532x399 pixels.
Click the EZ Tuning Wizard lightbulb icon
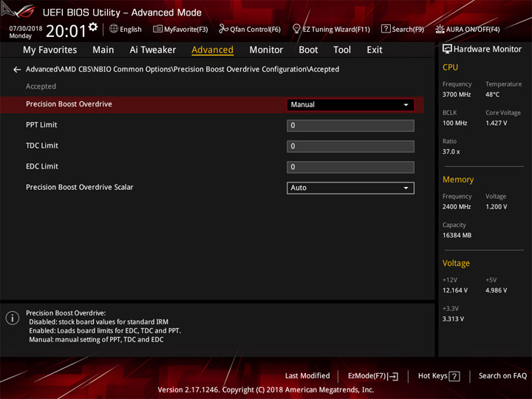pyautogui.click(x=296, y=29)
